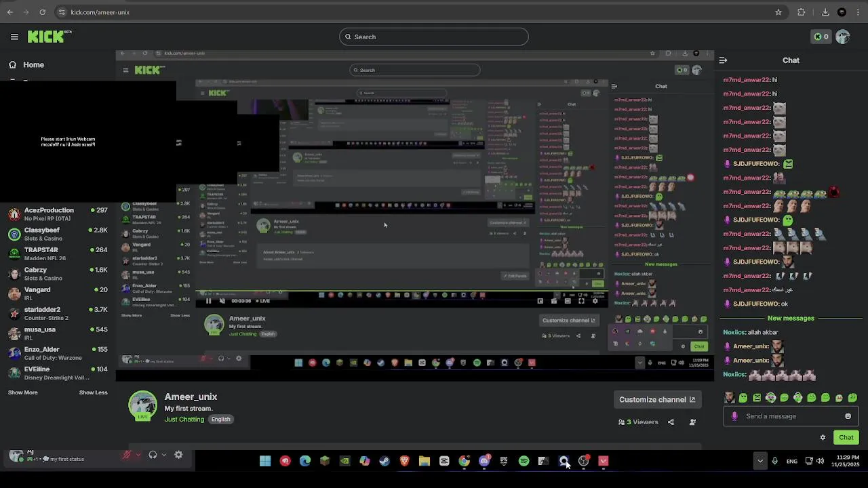Open Brave browser from taskbar
This screenshot has width=868, height=488.
point(404,462)
